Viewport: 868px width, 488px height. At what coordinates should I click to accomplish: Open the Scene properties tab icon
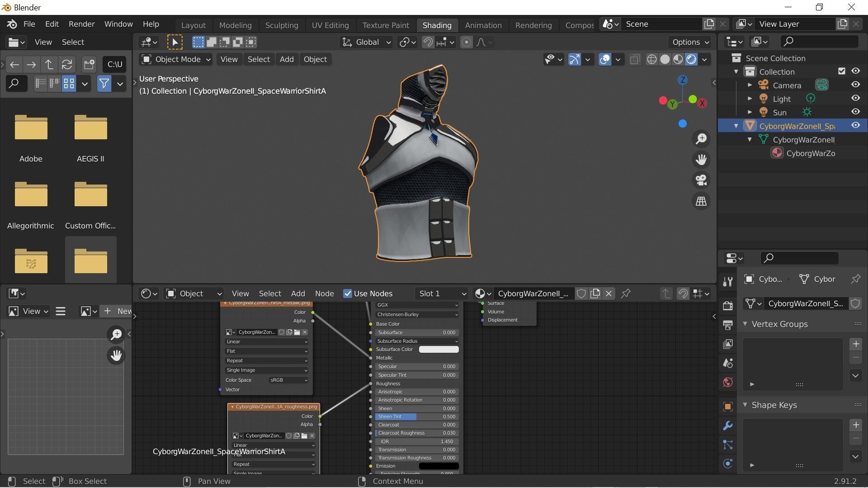pyautogui.click(x=727, y=363)
